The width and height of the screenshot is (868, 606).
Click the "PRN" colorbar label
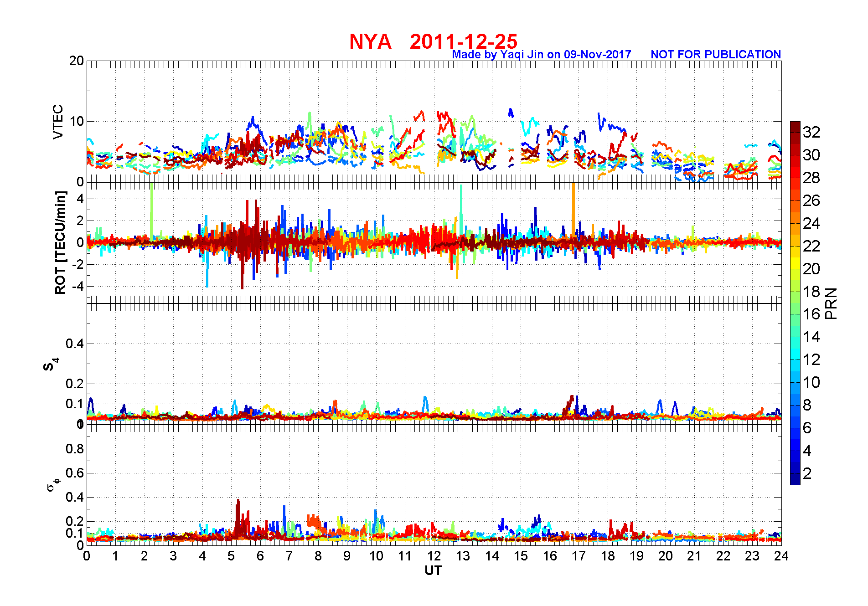pos(832,303)
